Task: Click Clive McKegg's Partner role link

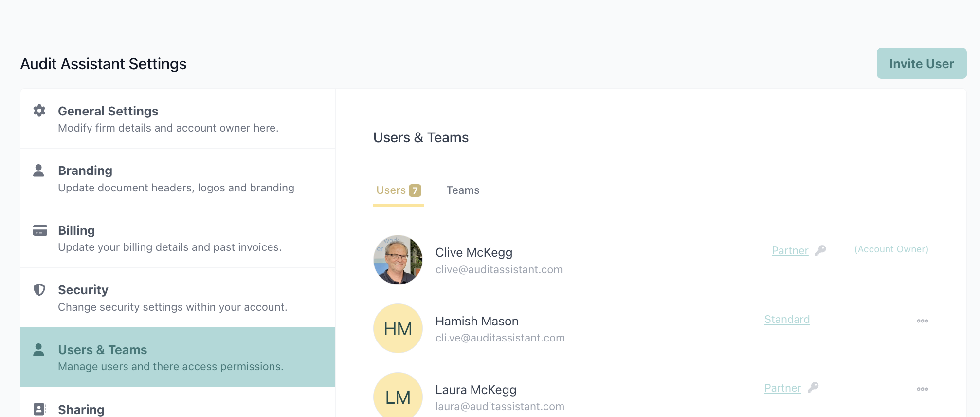Action: pos(790,251)
